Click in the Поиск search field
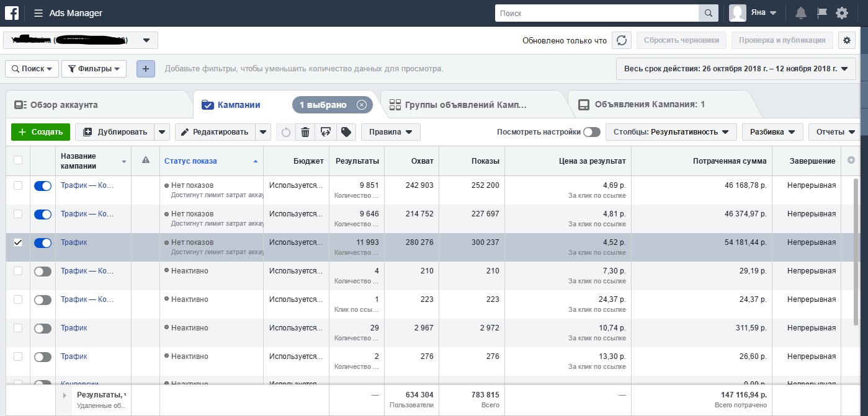Image resolution: width=868 pixels, height=416 pixels. click(597, 13)
